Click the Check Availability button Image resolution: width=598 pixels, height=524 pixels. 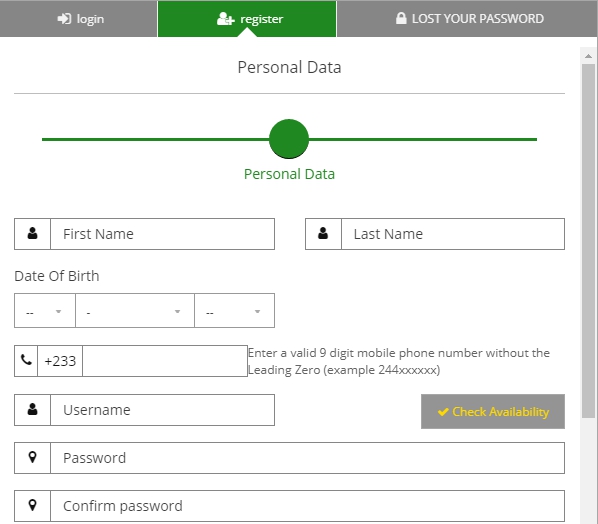click(x=493, y=411)
